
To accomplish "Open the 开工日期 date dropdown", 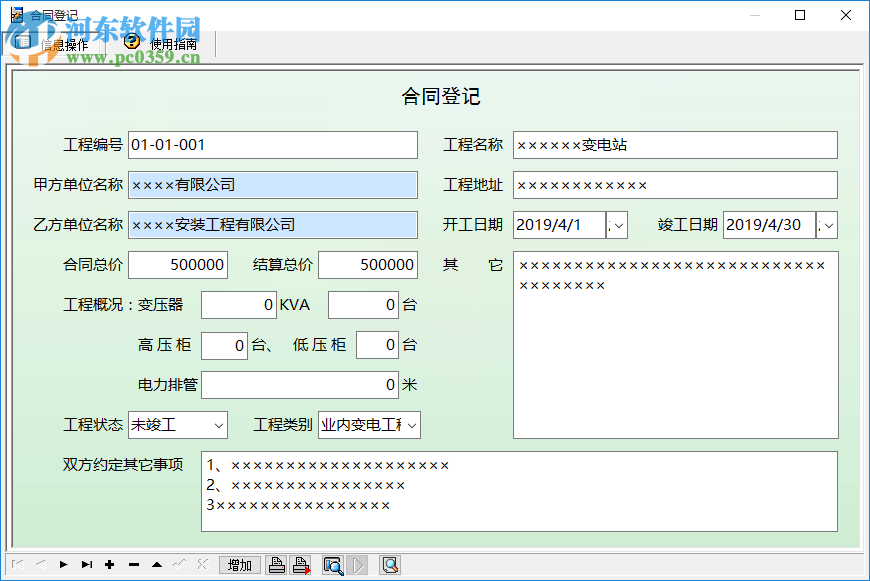I will [619, 225].
